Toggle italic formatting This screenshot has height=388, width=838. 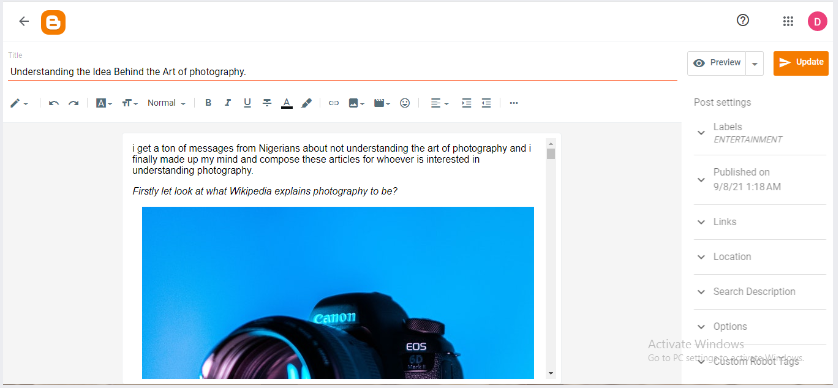[228, 103]
